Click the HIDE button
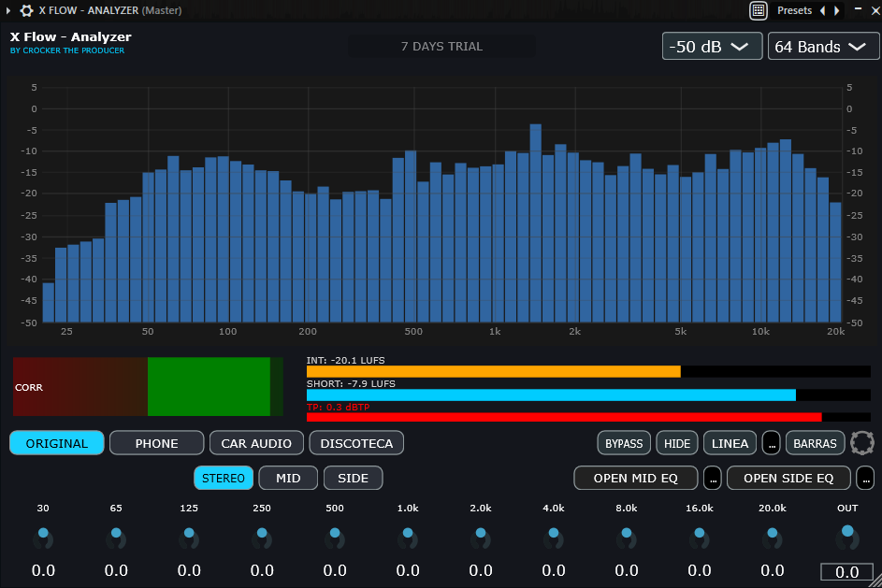Screen dimensions: 882x588 [677, 443]
